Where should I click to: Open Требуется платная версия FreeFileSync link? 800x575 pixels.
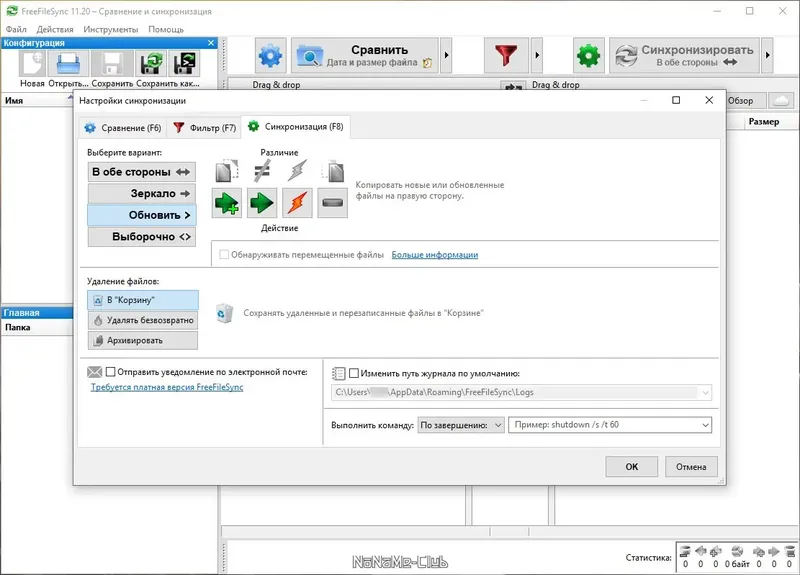tap(167, 387)
